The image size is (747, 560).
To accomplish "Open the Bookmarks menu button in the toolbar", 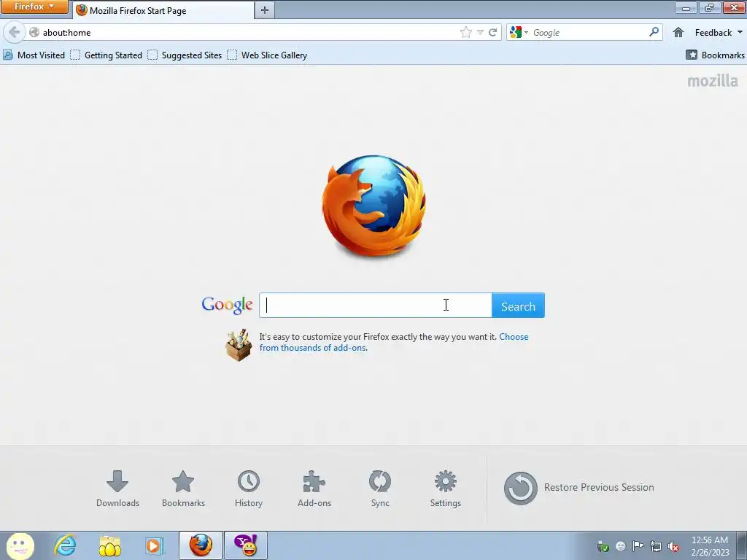I will (715, 55).
